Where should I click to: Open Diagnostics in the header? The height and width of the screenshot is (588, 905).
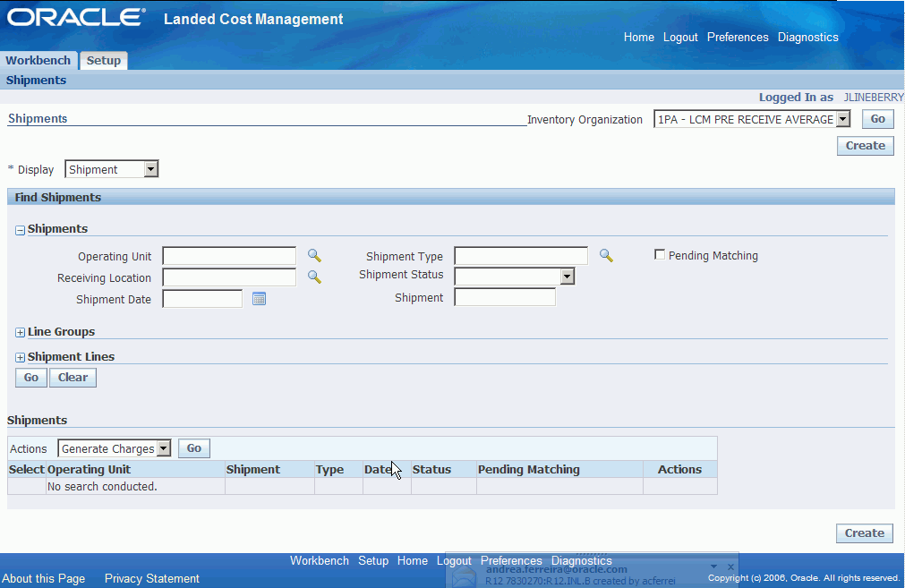[808, 37]
